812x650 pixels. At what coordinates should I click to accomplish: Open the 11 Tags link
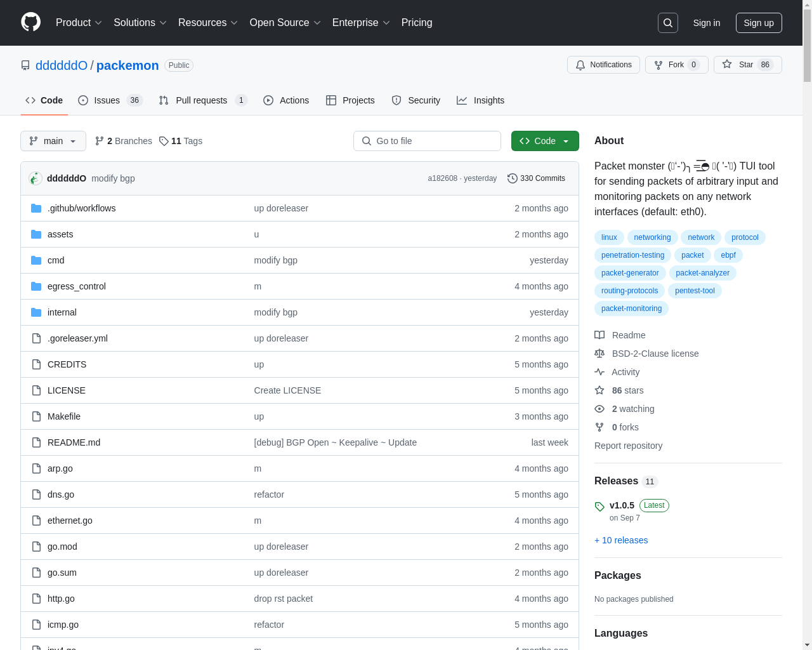[x=181, y=141]
